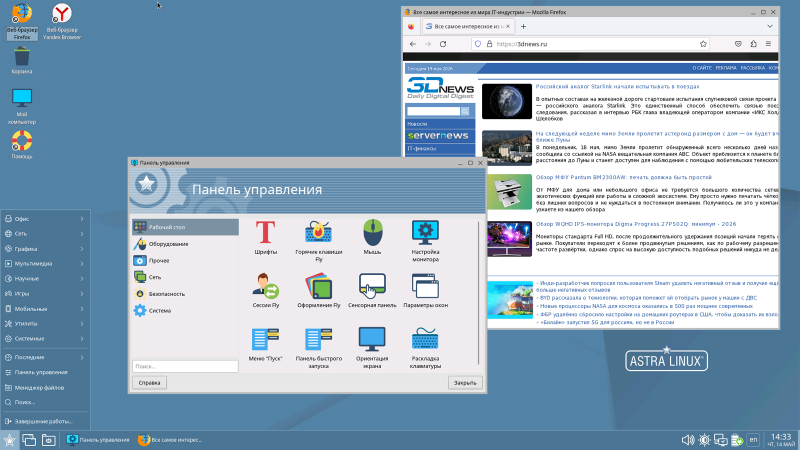
Task: Click the Справка button in control panel
Action: tap(149, 383)
